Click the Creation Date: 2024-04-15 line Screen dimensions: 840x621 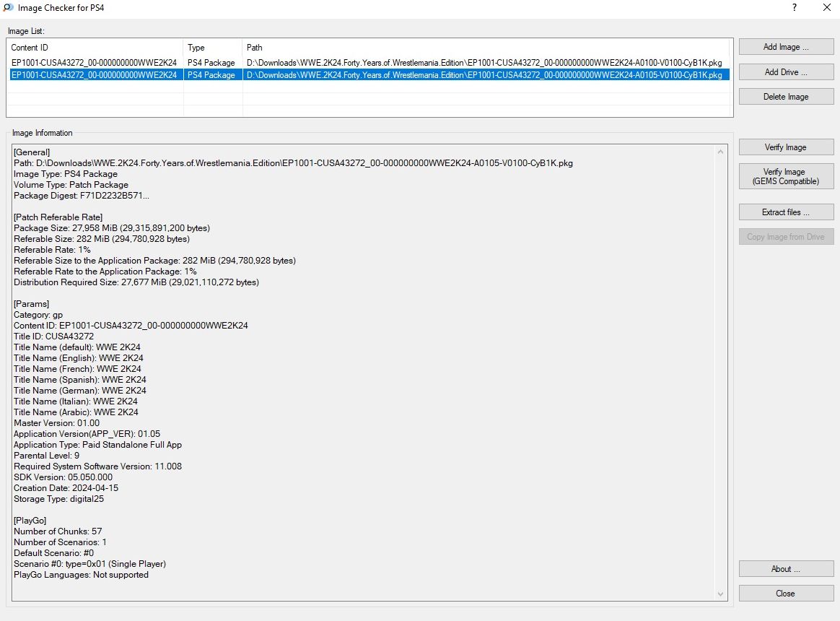tap(66, 488)
